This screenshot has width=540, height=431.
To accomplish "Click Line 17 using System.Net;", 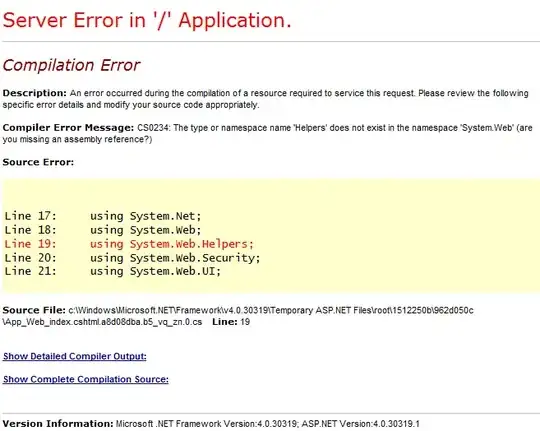I will click(x=103, y=216).
